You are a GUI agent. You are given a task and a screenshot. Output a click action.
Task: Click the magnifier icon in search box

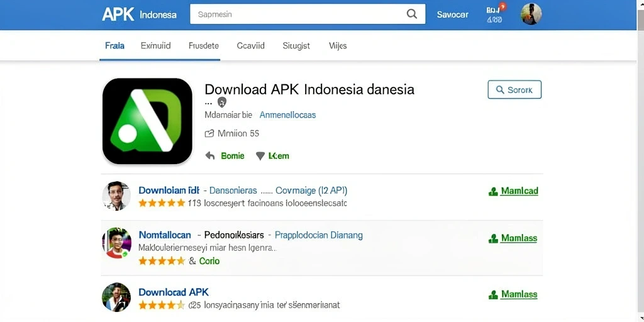[411, 14]
